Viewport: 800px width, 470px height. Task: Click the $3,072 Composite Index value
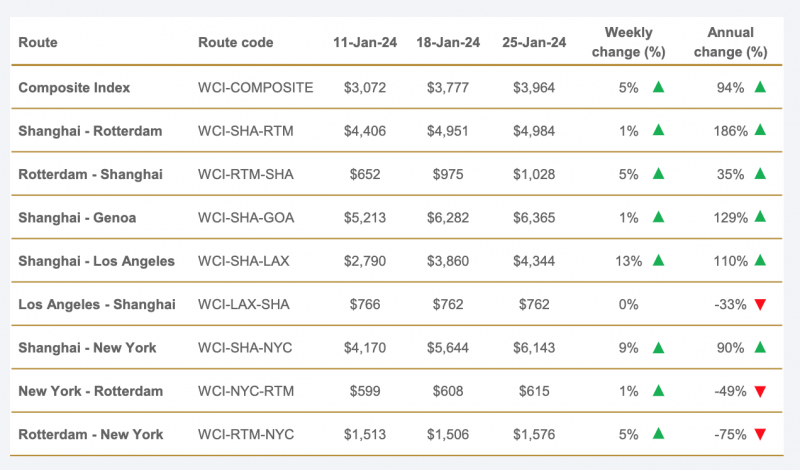point(365,88)
